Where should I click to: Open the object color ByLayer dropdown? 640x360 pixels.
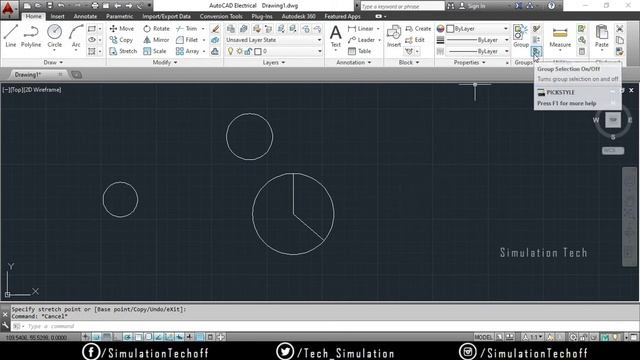(478, 29)
